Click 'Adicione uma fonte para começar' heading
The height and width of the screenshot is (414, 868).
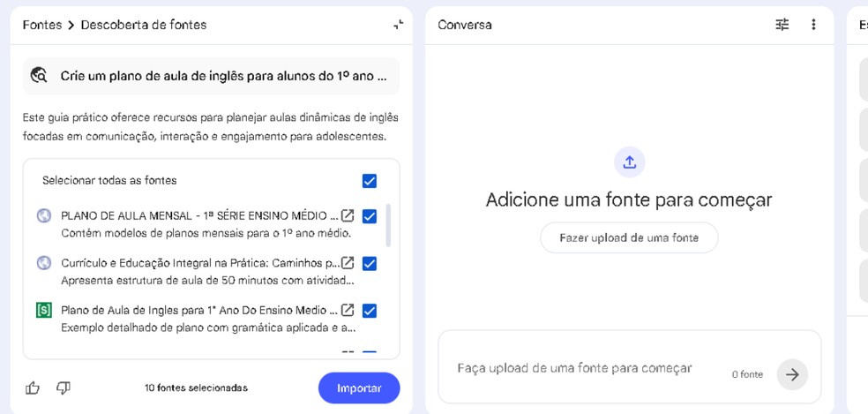pos(629,199)
